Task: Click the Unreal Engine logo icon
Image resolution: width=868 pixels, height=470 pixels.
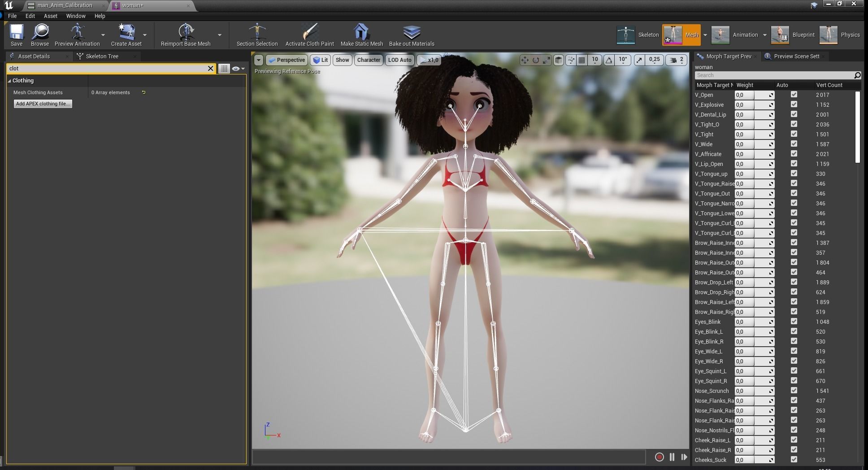Action: click(9, 5)
